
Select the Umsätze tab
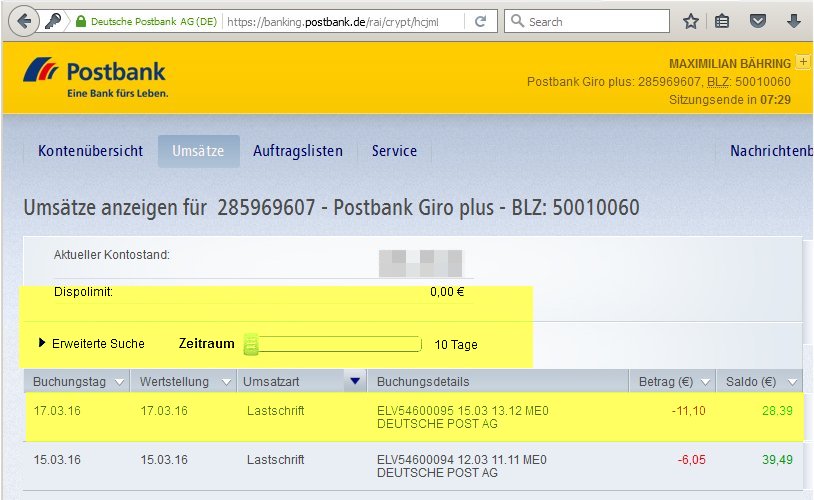pos(198,151)
